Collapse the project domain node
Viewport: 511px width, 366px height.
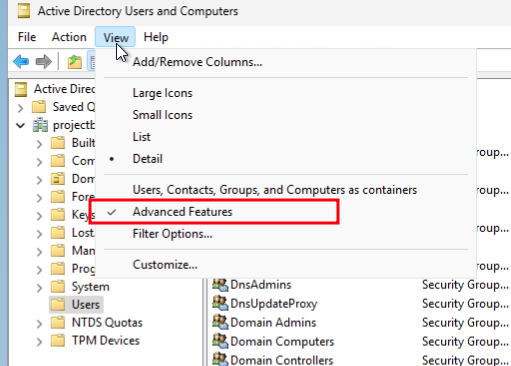coord(20,126)
